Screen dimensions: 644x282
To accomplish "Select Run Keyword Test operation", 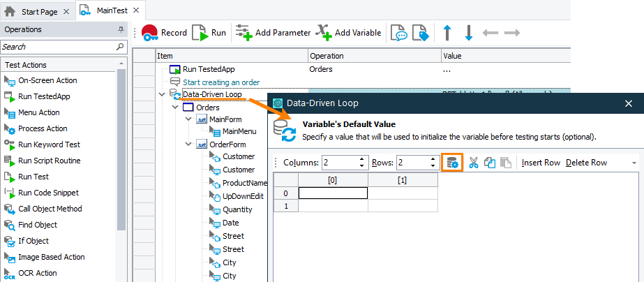I will [x=49, y=144].
